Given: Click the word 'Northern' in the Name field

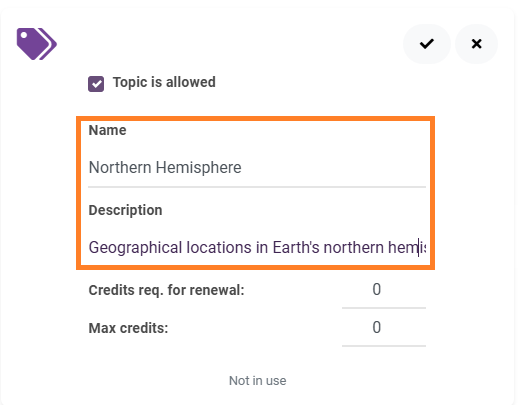Looking at the screenshot, I should (120, 167).
